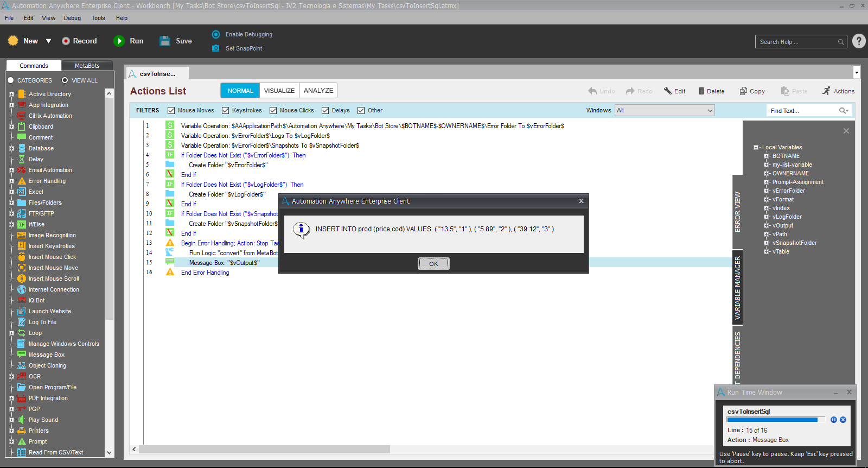This screenshot has width=868, height=468.
Task: Open the Tools menu
Action: 98,18
